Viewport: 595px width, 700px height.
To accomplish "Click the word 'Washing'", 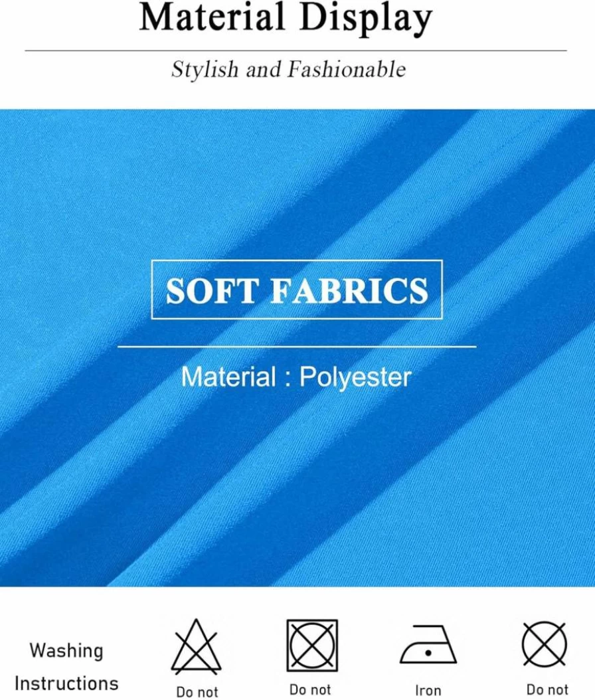I will tap(66, 650).
